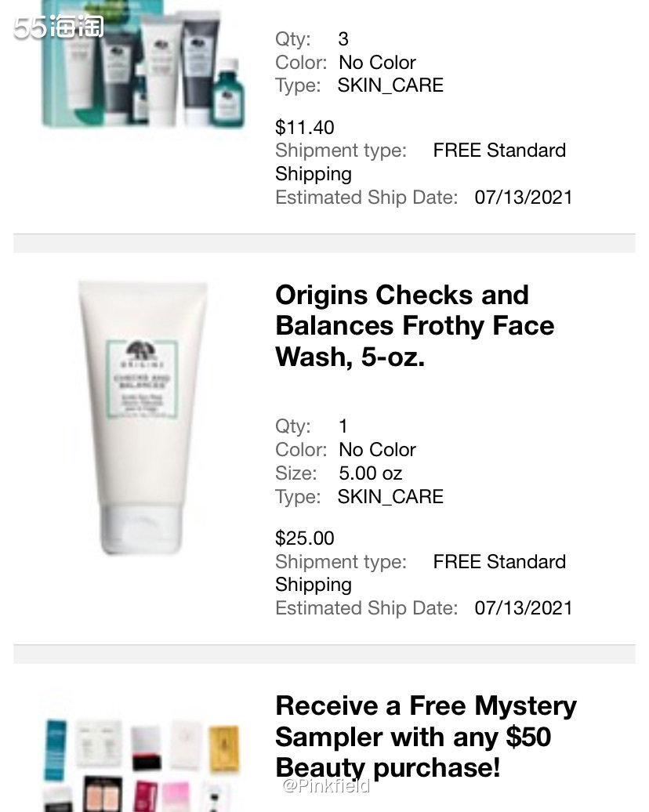Select the $25.00 price of the face wash
Image resolution: width=649 pixels, height=812 pixels.
(x=305, y=538)
